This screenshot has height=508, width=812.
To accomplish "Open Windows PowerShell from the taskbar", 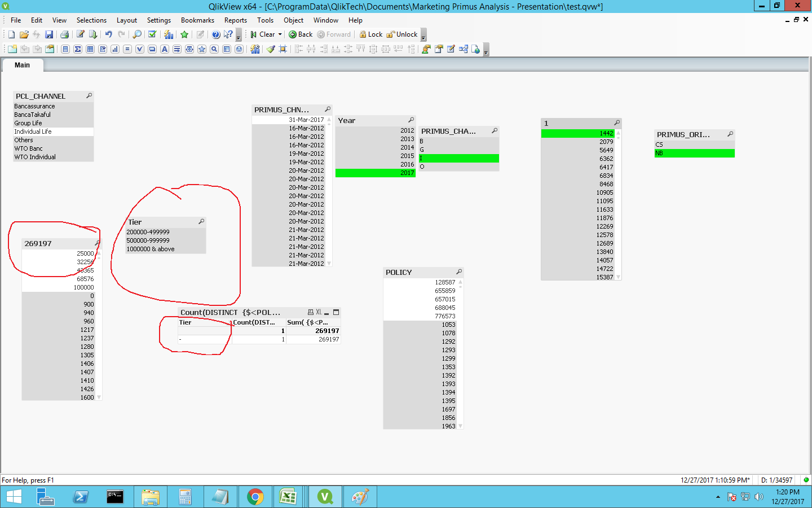I will 80,497.
